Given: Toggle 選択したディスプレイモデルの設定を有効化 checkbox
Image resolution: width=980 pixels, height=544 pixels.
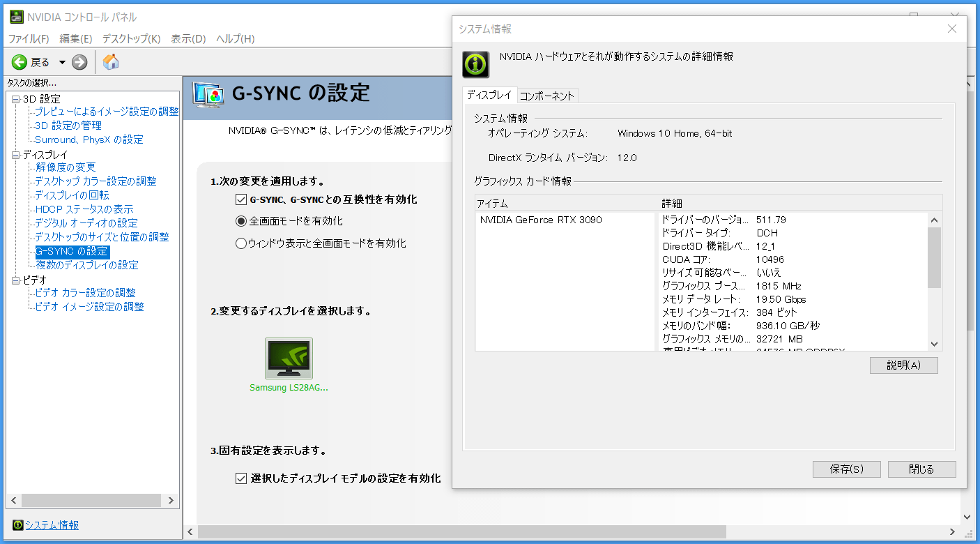Looking at the screenshot, I should pyautogui.click(x=241, y=478).
